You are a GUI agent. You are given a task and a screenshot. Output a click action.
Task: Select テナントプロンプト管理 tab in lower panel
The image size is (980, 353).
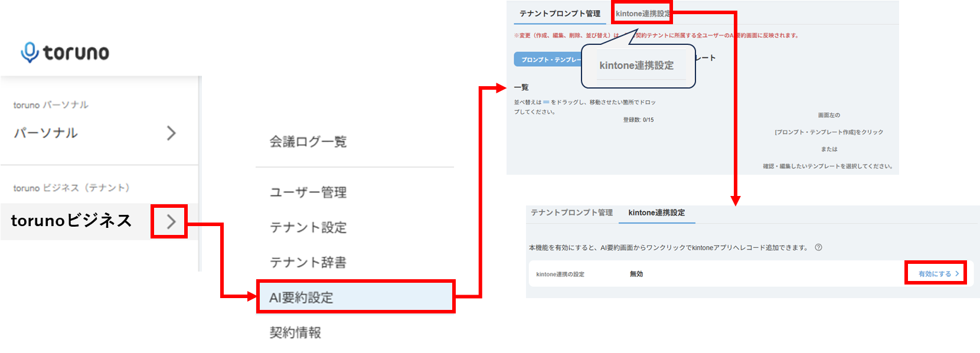click(x=571, y=213)
